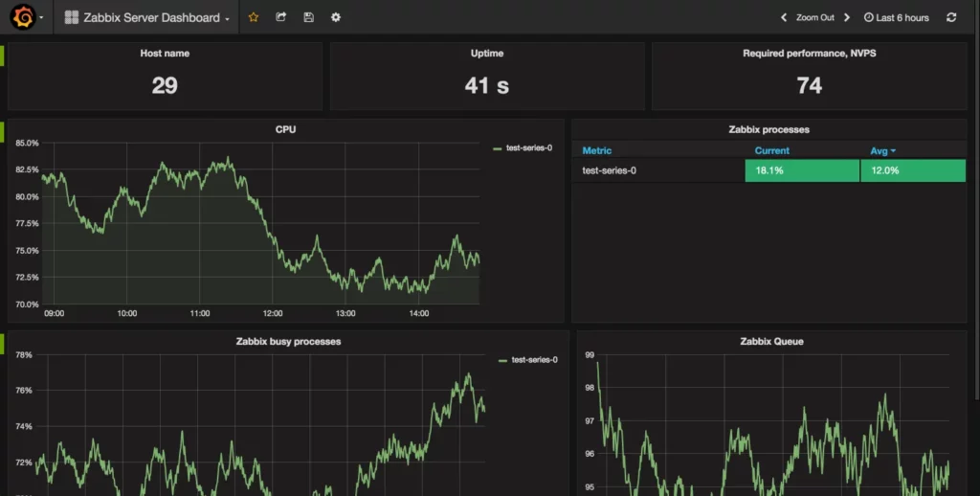Click the Uptime value 41 s
Viewport: 980px width, 496px height.
487,85
